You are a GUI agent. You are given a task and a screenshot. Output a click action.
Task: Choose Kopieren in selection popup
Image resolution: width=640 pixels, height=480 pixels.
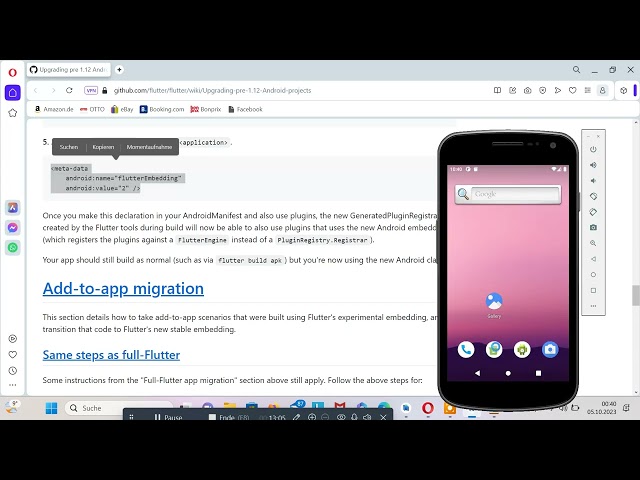coord(103,147)
